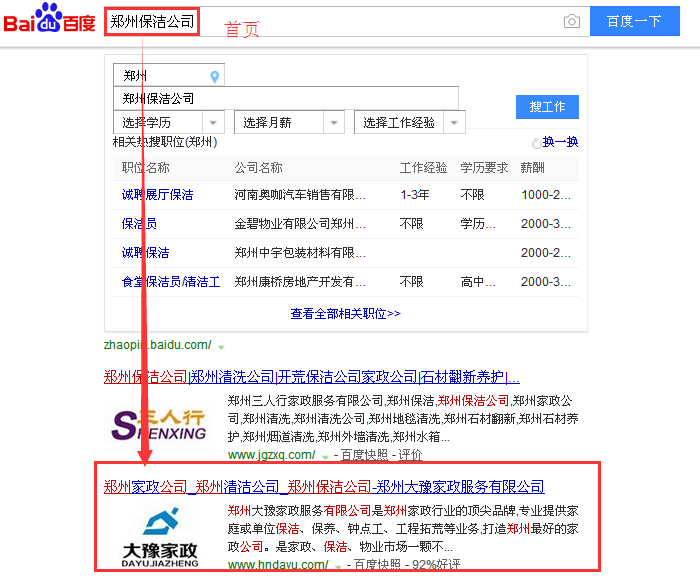
Task: Click the 薪酬 column header
Action: coord(532,168)
